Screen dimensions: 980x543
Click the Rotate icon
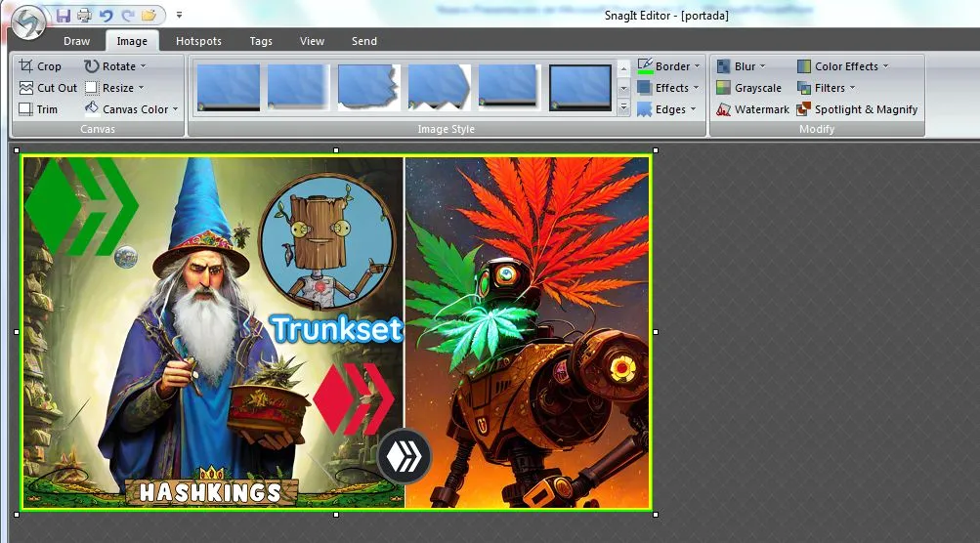(x=92, y=66)
